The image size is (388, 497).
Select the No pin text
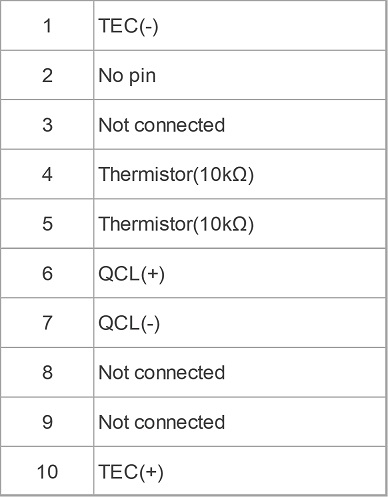127,76
